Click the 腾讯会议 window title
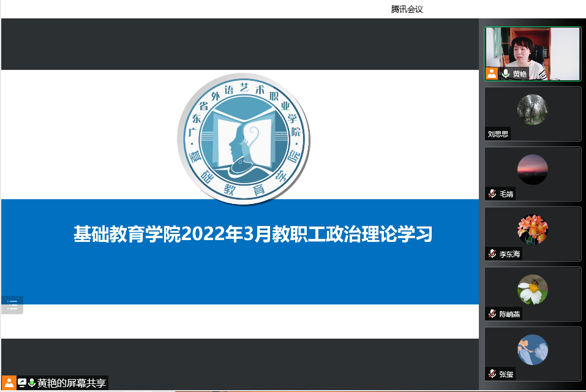Screen dimensions: 586x392 (407, 9)
